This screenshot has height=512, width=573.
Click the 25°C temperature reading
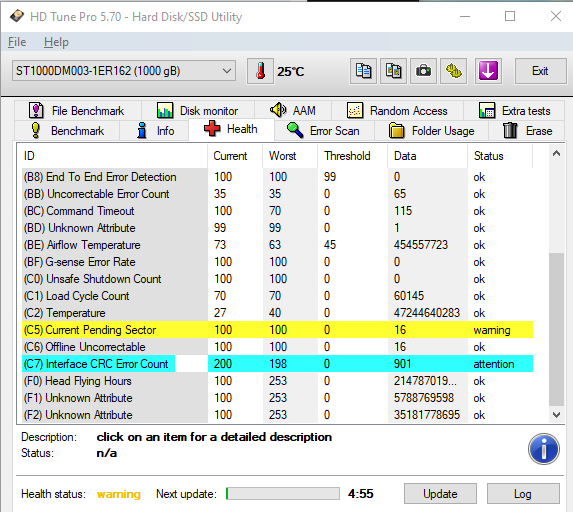coord(291,72)
